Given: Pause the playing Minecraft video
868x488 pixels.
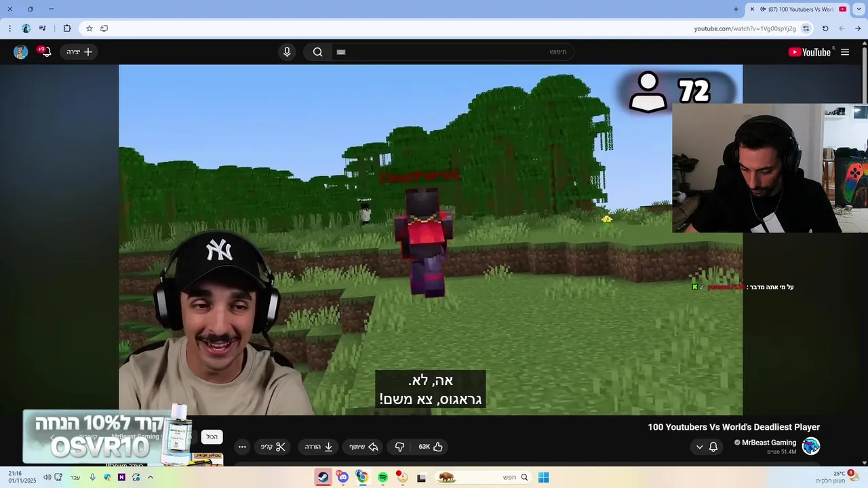Looking at the screenshot, I should 431,239.
